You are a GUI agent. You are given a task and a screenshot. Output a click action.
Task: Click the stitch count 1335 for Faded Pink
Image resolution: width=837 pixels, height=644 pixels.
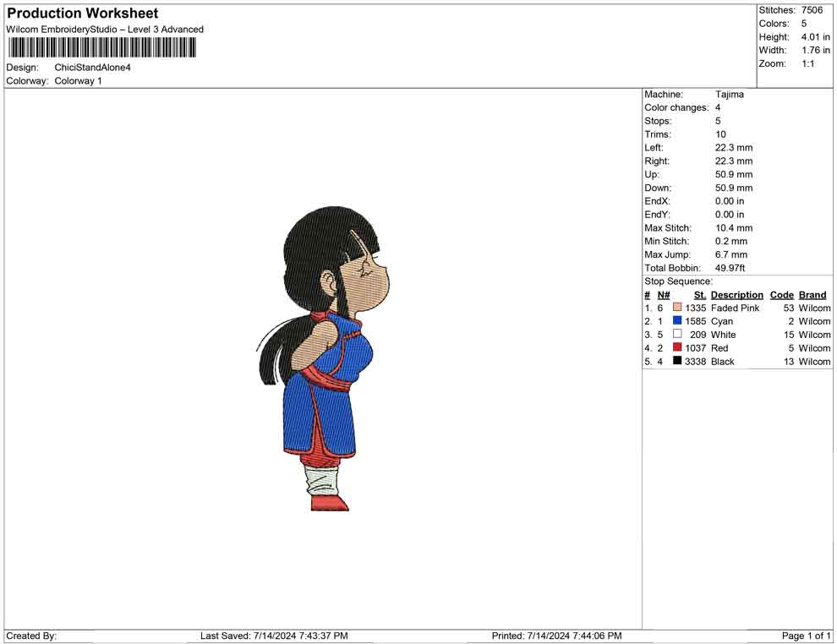click(x=696, y=308)
